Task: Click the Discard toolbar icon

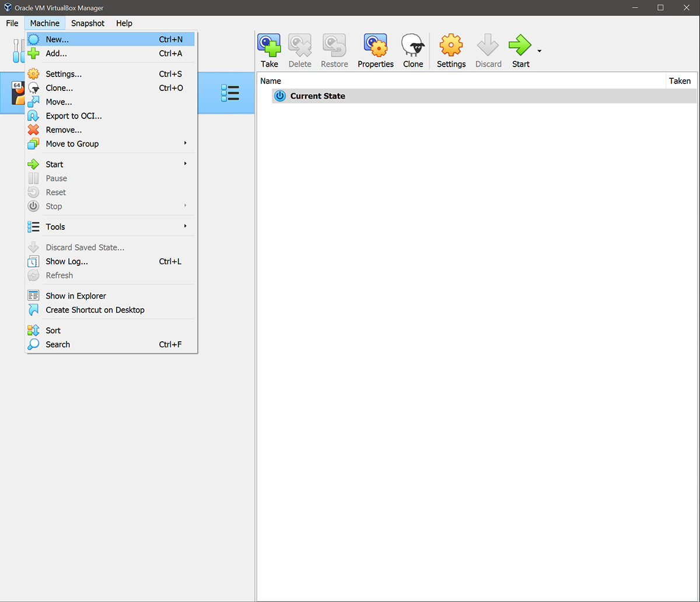Action: click(x=488, y=45)
